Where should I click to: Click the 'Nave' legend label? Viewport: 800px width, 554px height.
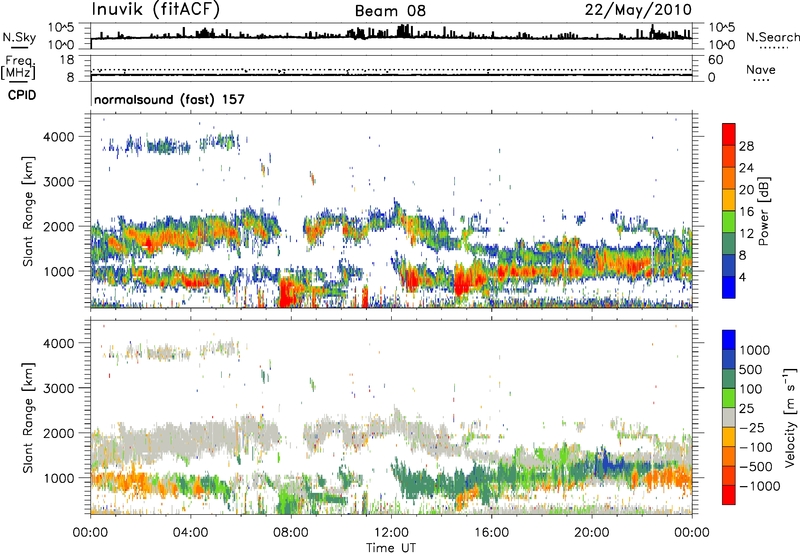pos(761,70)
